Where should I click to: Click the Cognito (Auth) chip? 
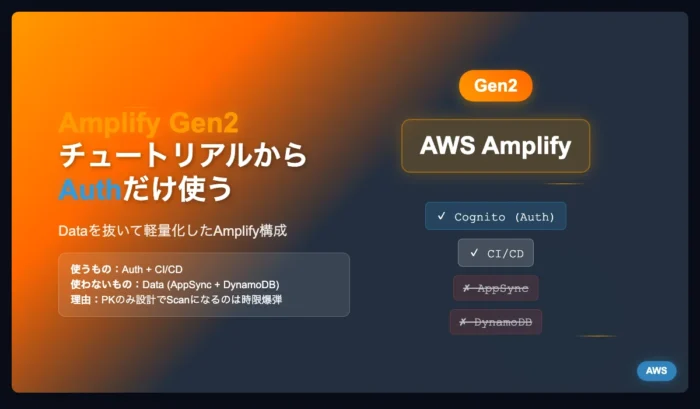496,217
